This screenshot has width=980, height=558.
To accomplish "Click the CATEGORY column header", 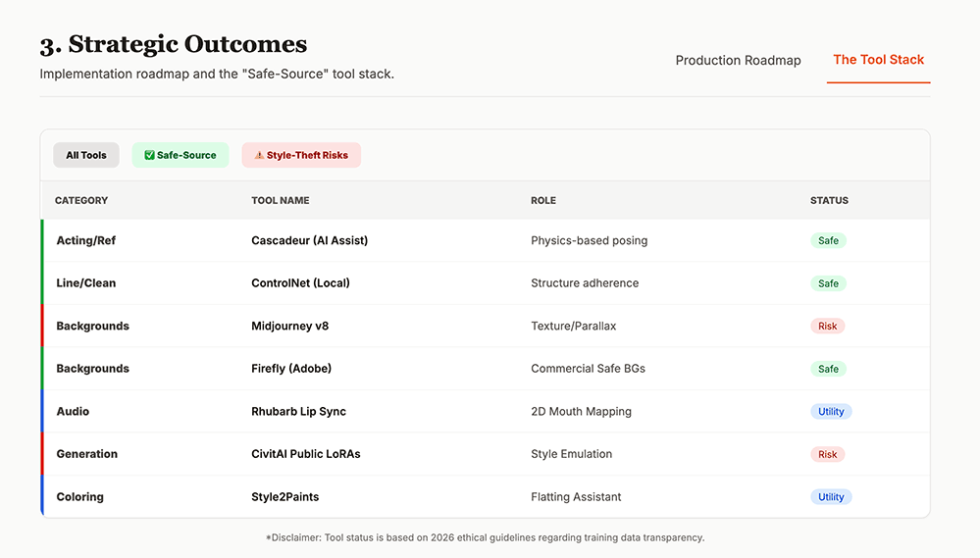I will (x=81, y=201).
